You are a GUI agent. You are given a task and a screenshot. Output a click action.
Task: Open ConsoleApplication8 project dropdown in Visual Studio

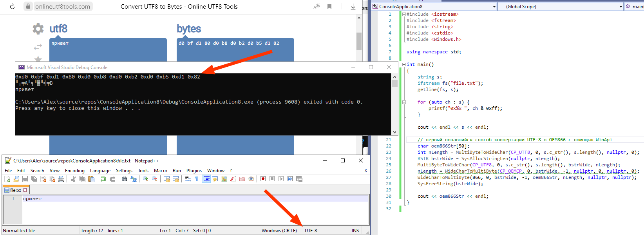pyautogui.click(x=434, y=7)
